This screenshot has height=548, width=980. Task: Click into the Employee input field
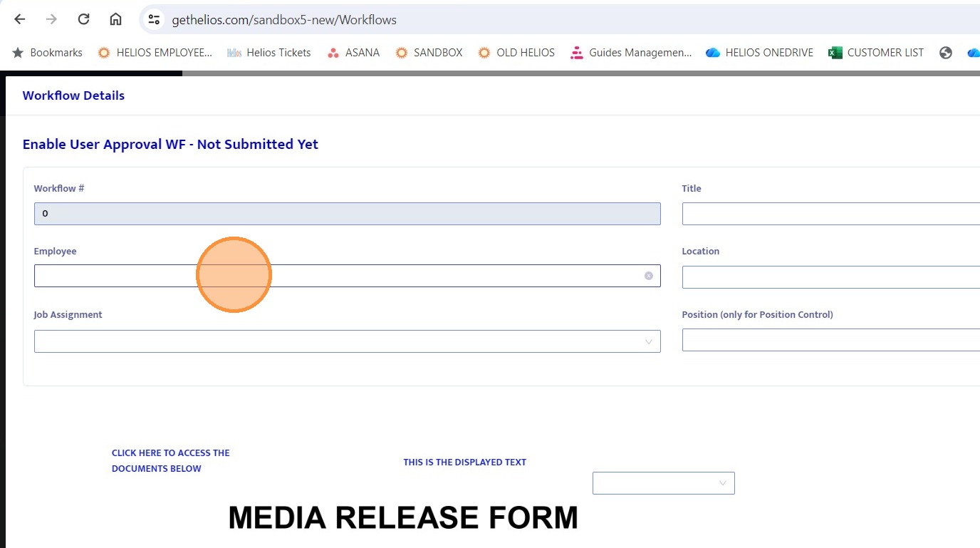[x=347, y=276]
